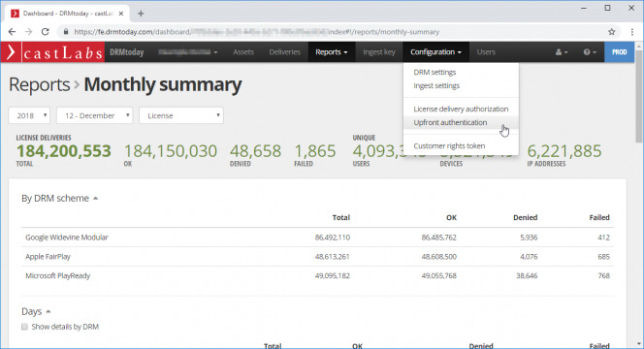Open the help question-mark menu
The height and width of the screenshot is (349, 644).
click(x=590, y=52)
